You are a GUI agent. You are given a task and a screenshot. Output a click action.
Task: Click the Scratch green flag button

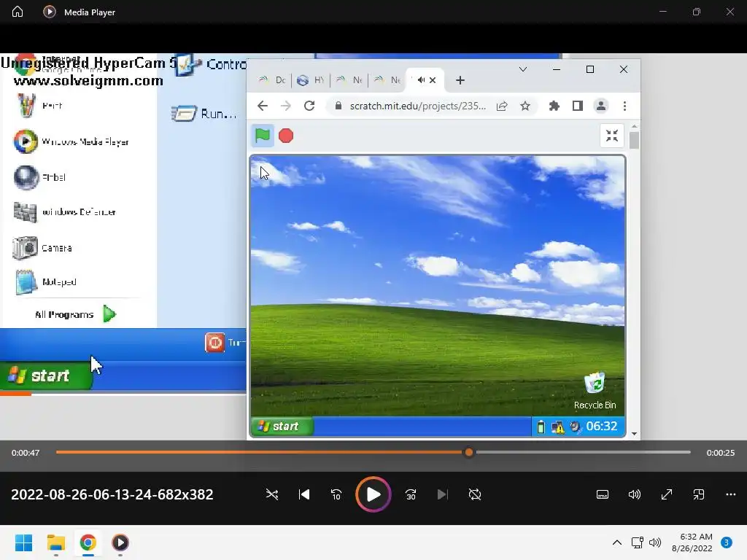(262, 135)
